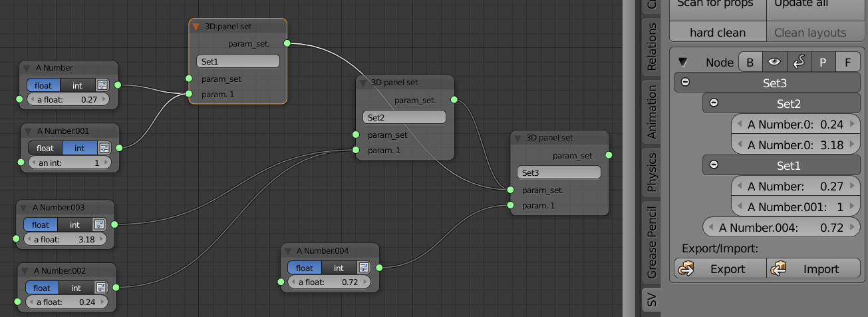Image resolution: width=868 pixels, height=317 pixels.
Task: Click the Export icon button
Action: tap(720, 268)
